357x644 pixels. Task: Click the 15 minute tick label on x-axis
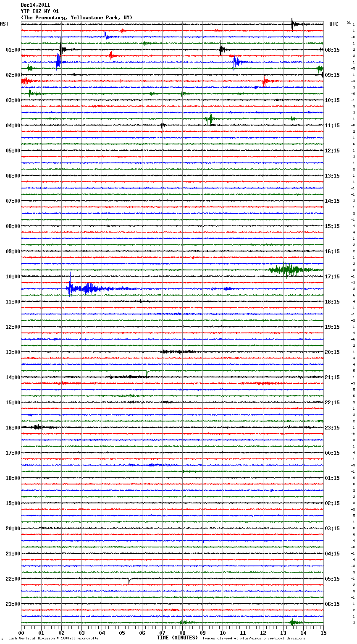[323, 633]
